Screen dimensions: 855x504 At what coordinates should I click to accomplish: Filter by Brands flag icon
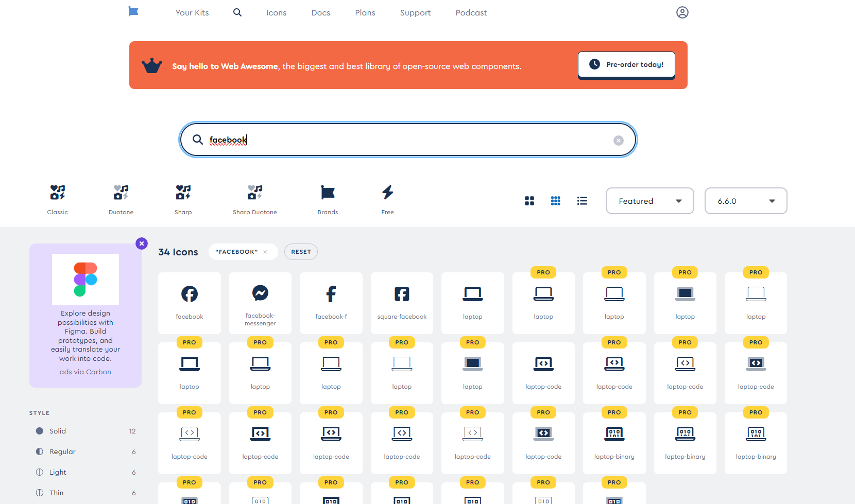pos(328,200)
